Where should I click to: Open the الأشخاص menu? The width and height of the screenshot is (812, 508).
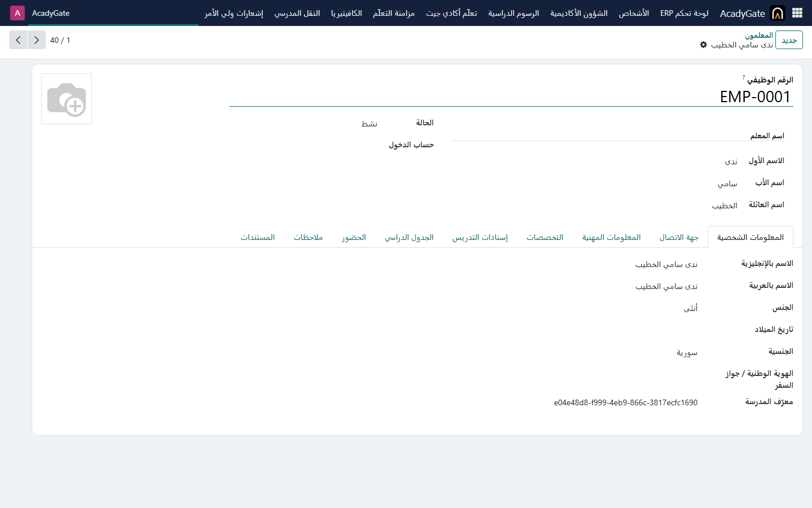coord(634,13)
